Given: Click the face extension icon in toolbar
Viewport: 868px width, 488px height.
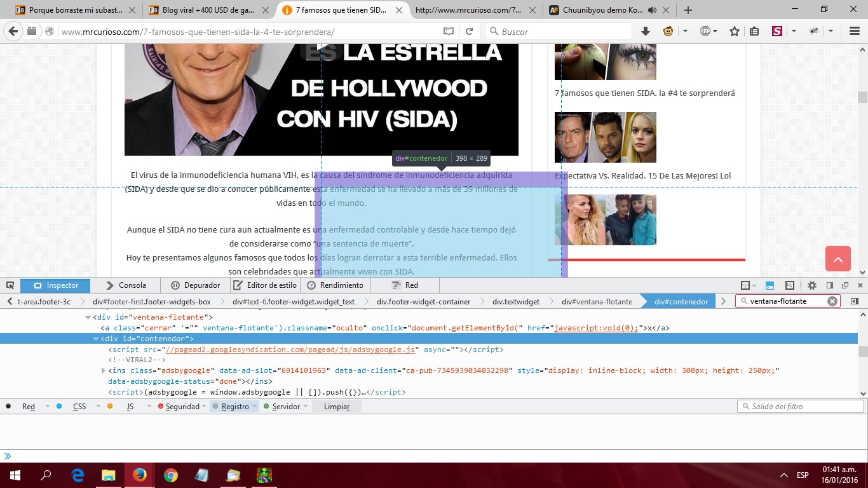Looking at the screenshot, I should coord(668,31).
